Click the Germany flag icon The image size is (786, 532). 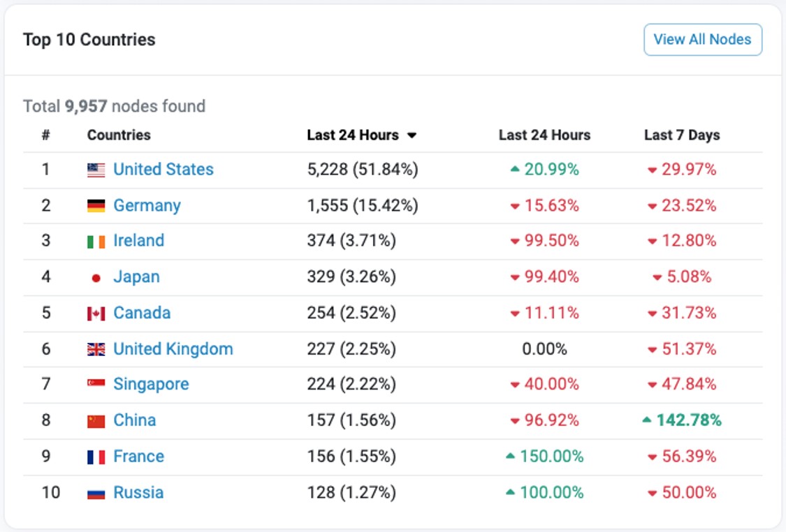coord(96,206)
